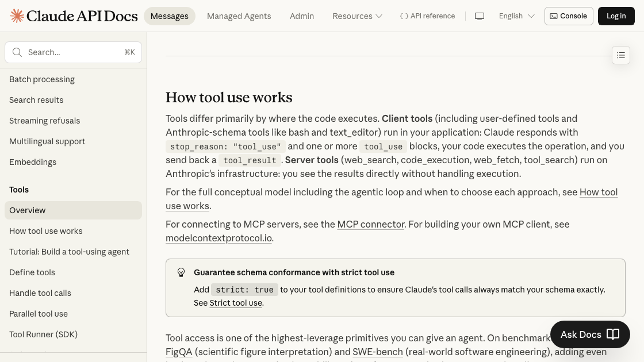Open the SWE-bench link
644x362 pixels.
tap(377, 352)
